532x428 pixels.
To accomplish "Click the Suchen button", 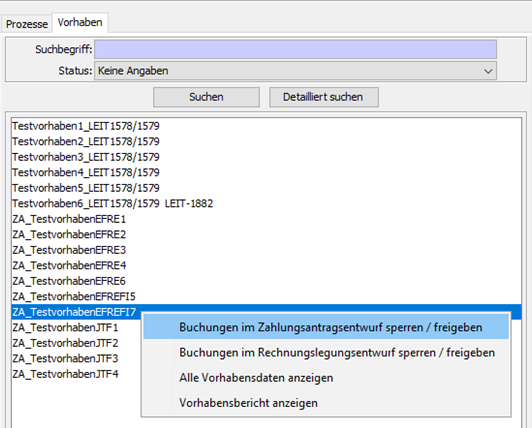I will (x=206, y=97).
